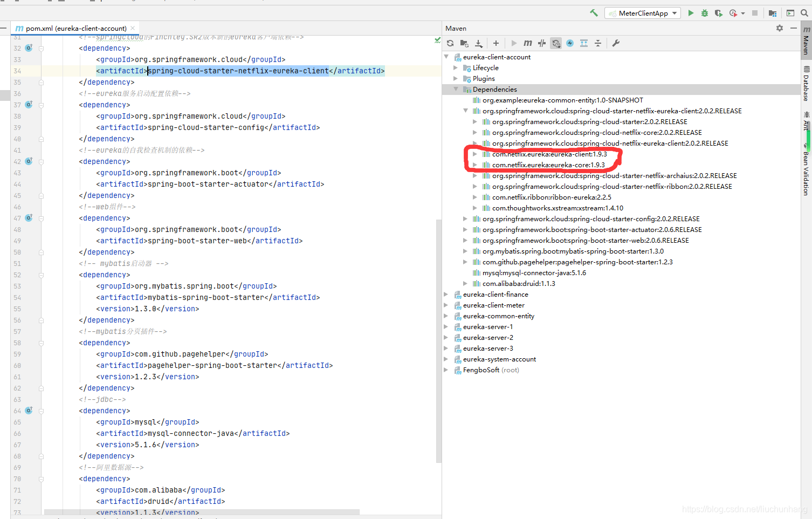This screenshot has height=519, width=812.
Task: Open Maven panel gear options
Action: point(780,28)
